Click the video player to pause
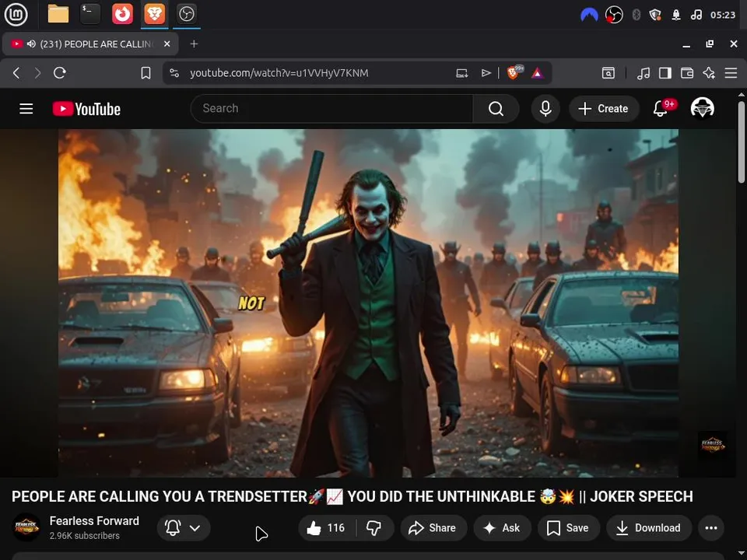Viewport: 747px width, 560px height. click(x=368, y=303)
